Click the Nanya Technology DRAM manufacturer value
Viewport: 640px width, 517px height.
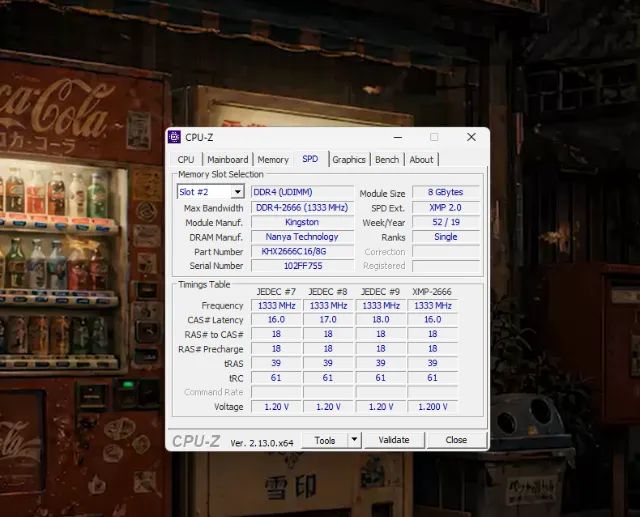click(x=302, y=237)
